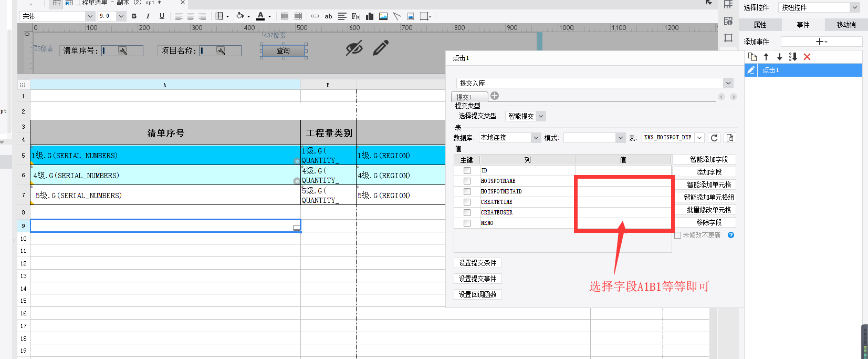Switch to the 事件 tab
The image size is (868, 359).
click(803, 25)
